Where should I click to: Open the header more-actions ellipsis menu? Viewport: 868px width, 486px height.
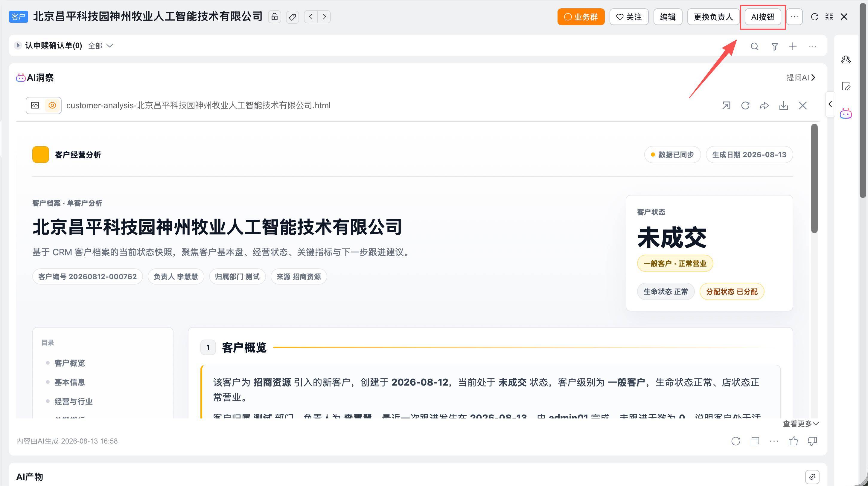coord(794,17)
